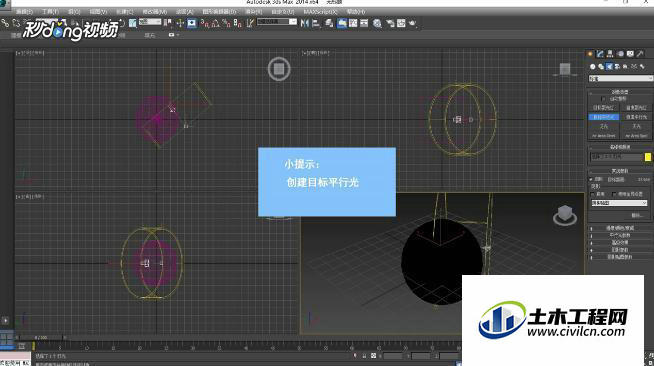Select the Geometry category icon

pos(593,66)
